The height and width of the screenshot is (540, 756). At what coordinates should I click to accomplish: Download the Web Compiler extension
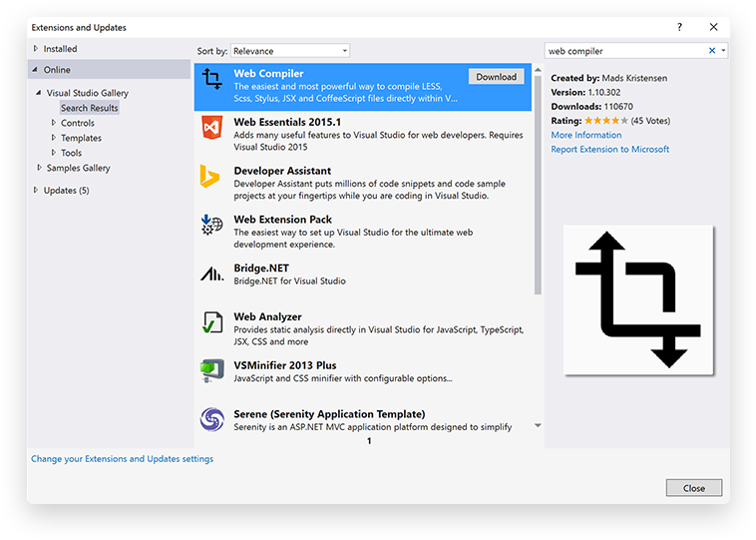coord(496,77)
